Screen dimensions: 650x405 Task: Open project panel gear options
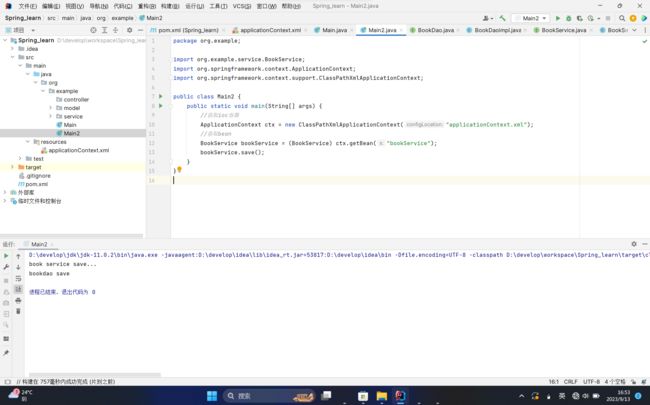pos(129,30)
